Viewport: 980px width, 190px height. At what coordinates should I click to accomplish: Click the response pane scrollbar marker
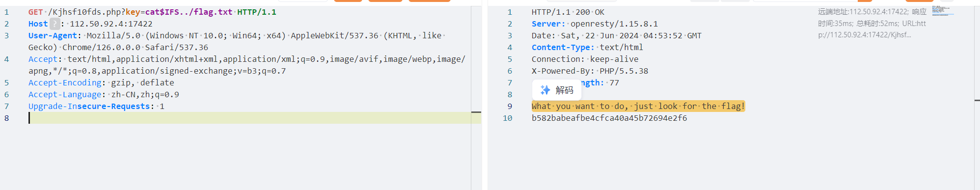(977, 100)
